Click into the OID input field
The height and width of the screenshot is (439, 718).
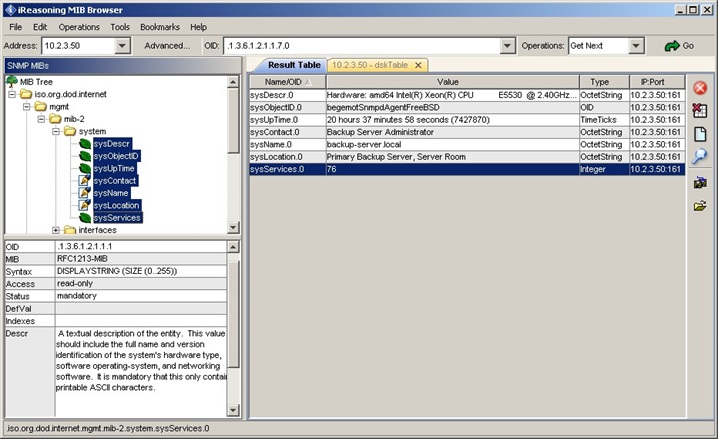362,46
